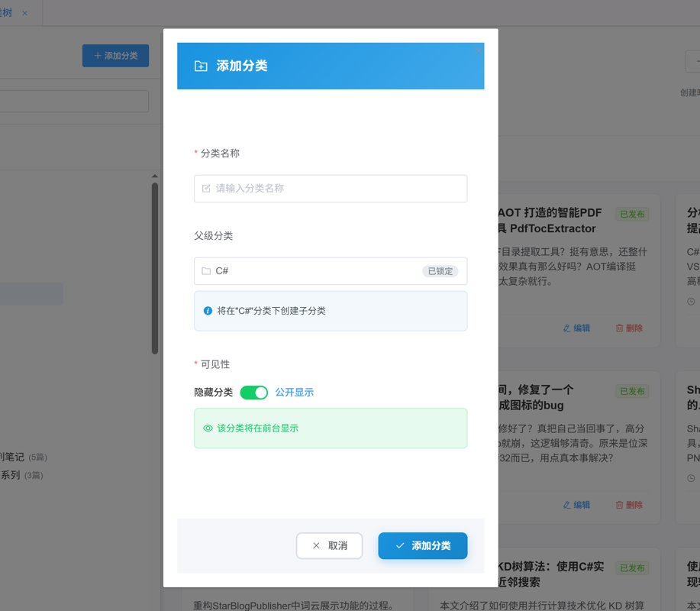
Task: Click the pencil icon in the category name field
Action: click(206, 188)
